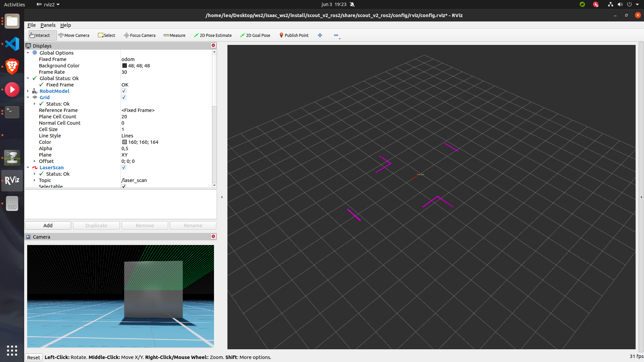Click the blue plus add-tool icon
The width and height of the screenshot is (644, 362).
click(320, 35)
